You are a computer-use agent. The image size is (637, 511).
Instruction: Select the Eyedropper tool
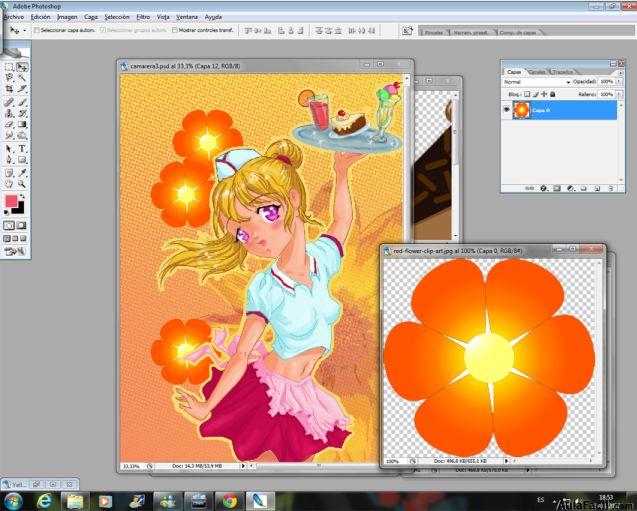click(x=22, y=173)
